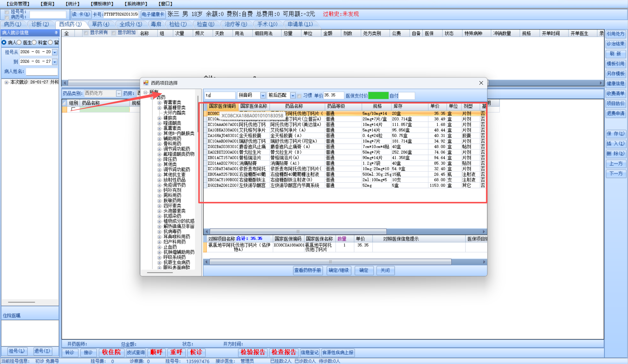Open the 【模板维护】 menu
The height and width of the screenshot is (364, 628).
tap(102, 4)
